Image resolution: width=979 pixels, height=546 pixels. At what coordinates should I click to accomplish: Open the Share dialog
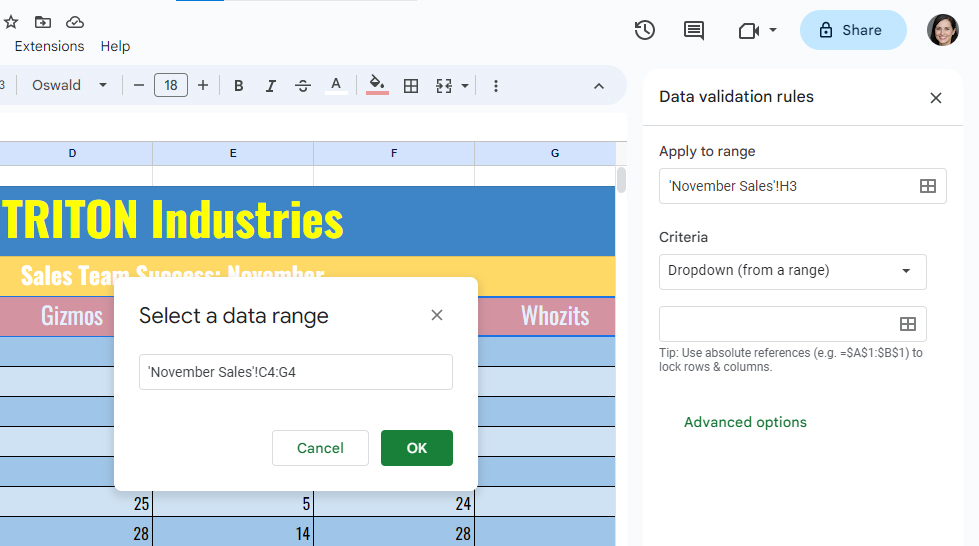853,30
